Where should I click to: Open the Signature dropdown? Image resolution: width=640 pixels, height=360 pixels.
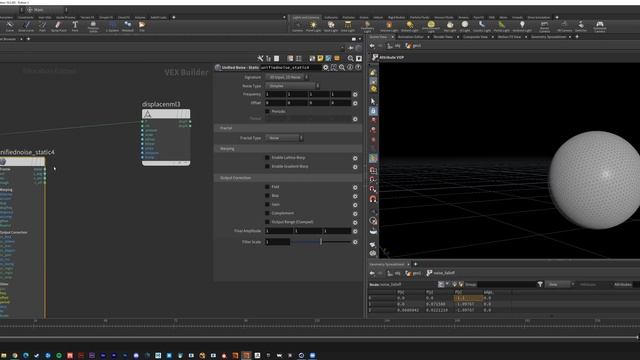(287, 77)
